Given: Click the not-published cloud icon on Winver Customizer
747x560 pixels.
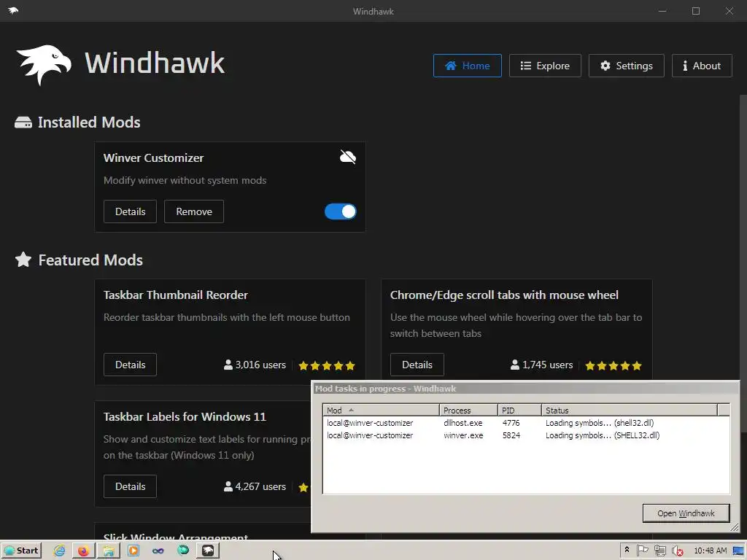Looking at the screenshot, I should [348, 157].
